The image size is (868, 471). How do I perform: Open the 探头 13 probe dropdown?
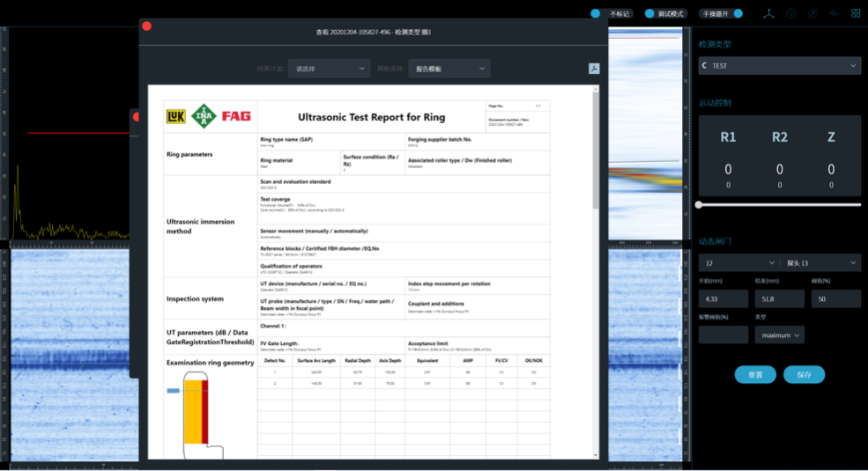(821, 263)
